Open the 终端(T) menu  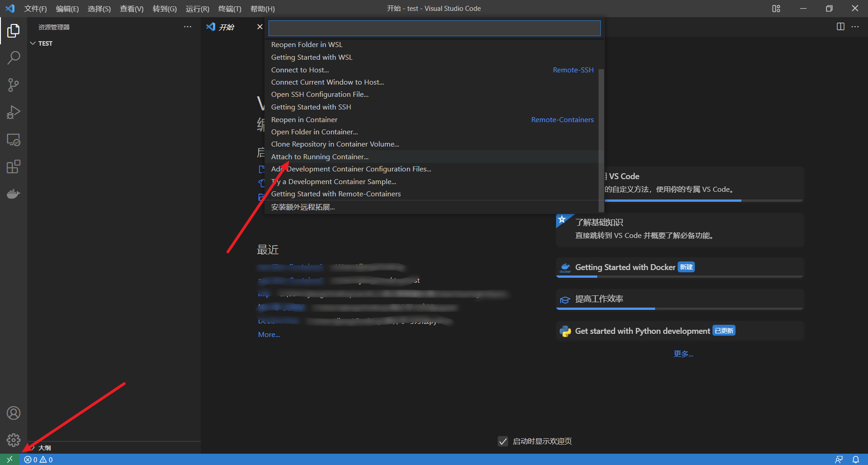click(x=230, y=9)
